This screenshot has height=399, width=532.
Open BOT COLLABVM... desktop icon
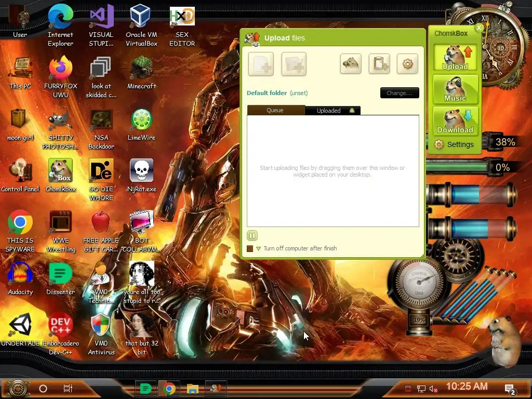[141, 231]
